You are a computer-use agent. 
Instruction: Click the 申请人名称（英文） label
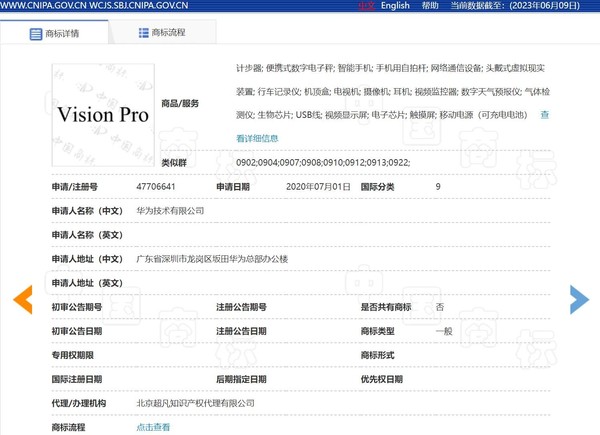pos(87,235)
